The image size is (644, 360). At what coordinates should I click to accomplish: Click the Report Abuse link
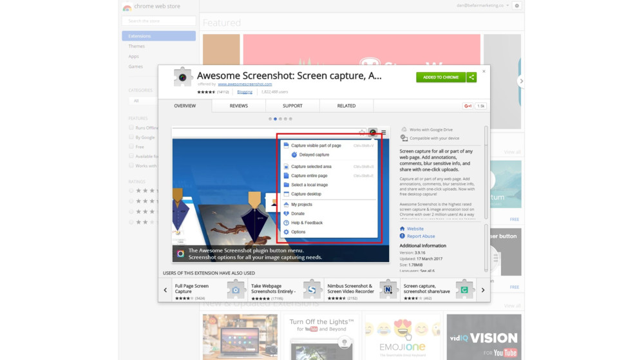[421, 236]
